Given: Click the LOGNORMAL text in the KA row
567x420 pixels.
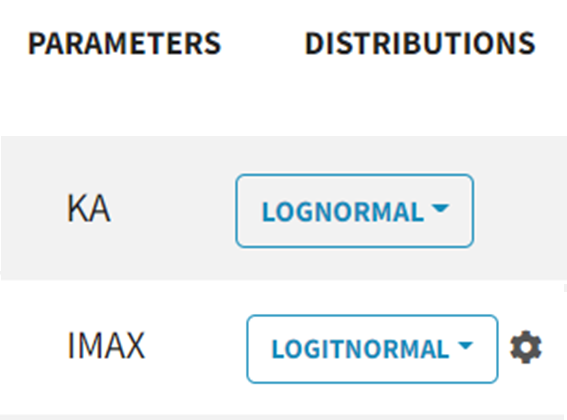Looking at the screenshot, I should (343, 212).
